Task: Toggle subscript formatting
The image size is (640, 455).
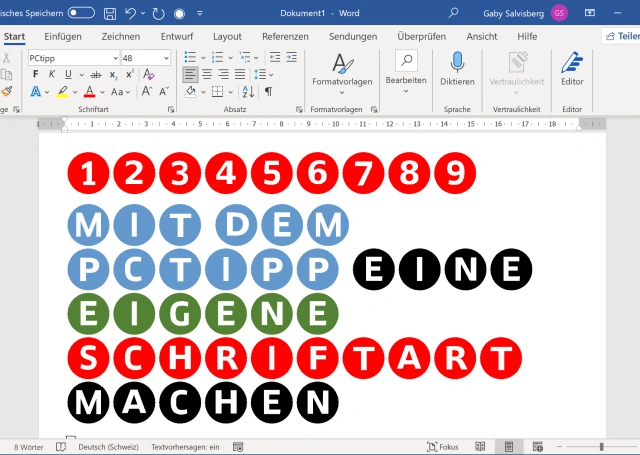Action: coord(114,75)
